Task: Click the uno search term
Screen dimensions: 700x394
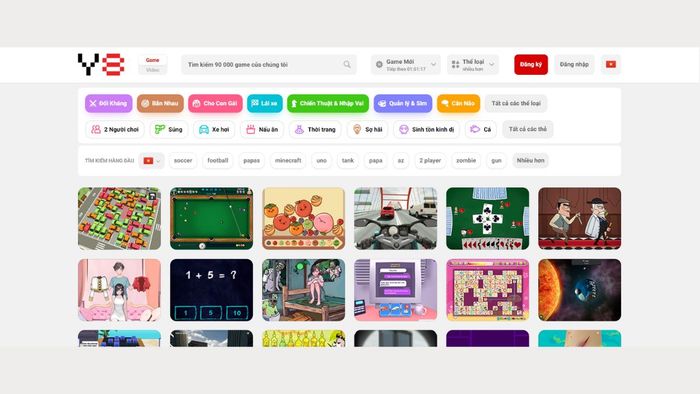Action: (321, 161)
